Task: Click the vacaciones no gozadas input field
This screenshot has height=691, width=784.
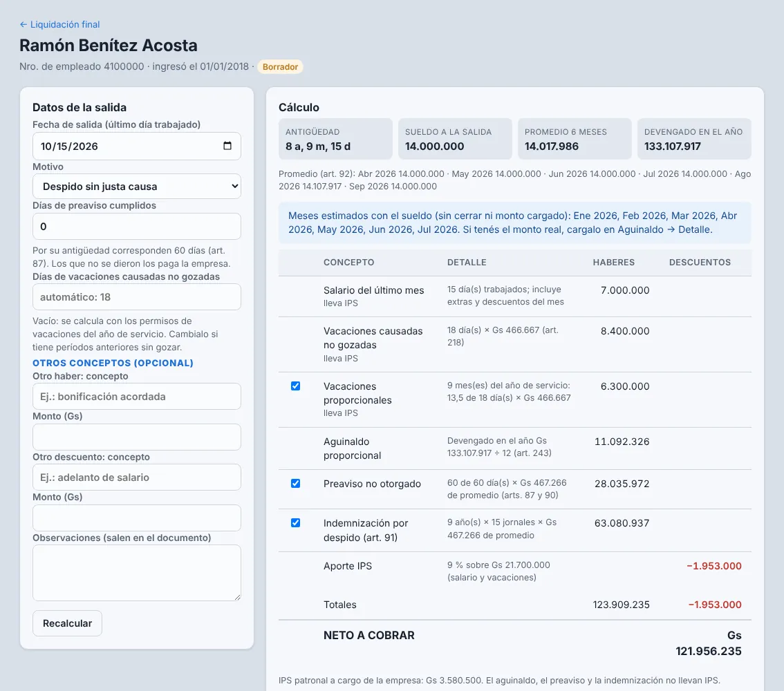Action: 136,297
